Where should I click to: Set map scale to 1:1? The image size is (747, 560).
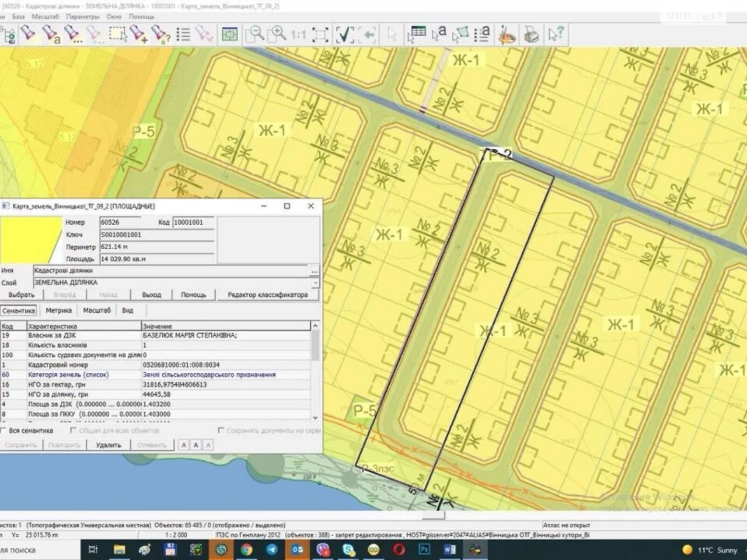pyautogui.click(x=298, y=34)
